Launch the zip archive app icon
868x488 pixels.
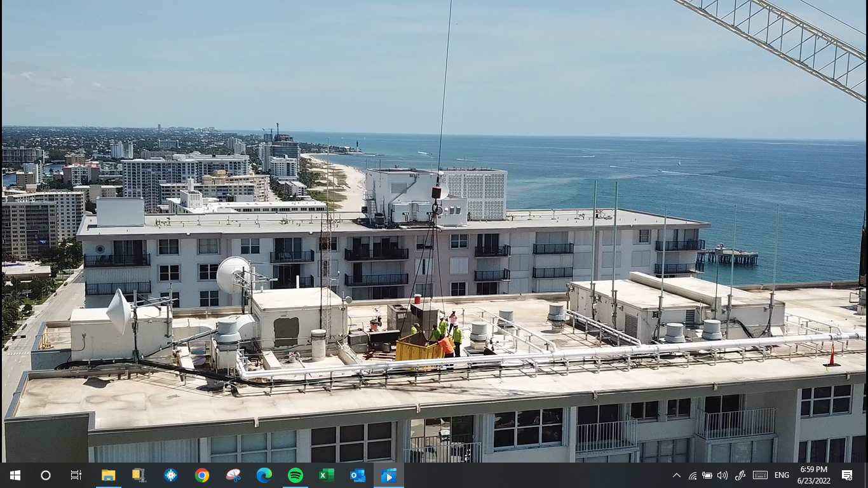[x=139, y=475]
